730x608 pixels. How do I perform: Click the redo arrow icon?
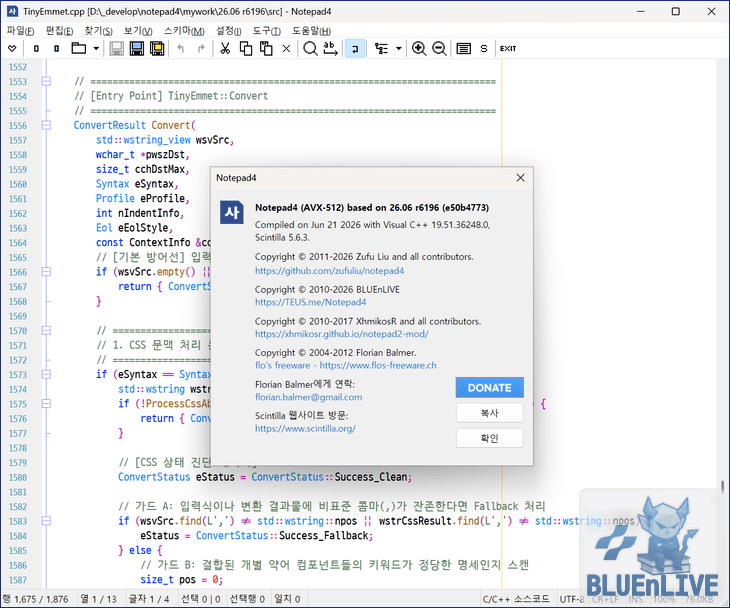click(201, 48)
